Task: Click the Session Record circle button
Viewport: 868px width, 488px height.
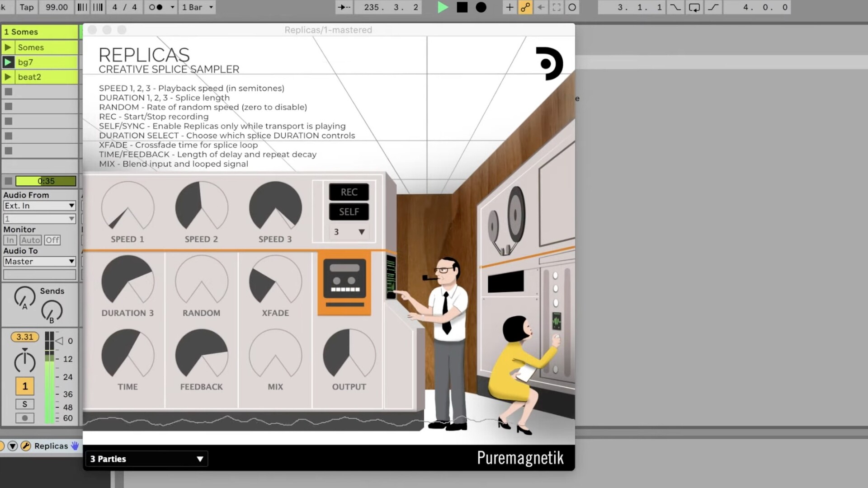Action: [x=572, y=7]
